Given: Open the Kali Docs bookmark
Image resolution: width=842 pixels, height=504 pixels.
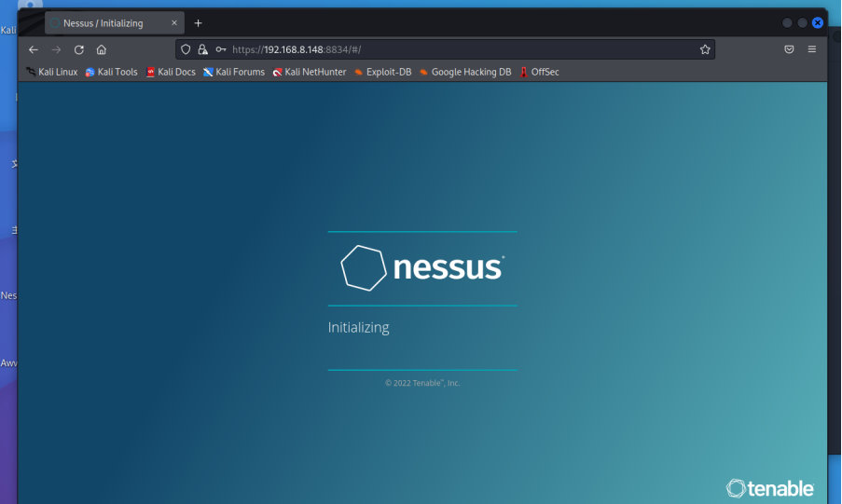Looking at the screenshot, I should point(171,72).
